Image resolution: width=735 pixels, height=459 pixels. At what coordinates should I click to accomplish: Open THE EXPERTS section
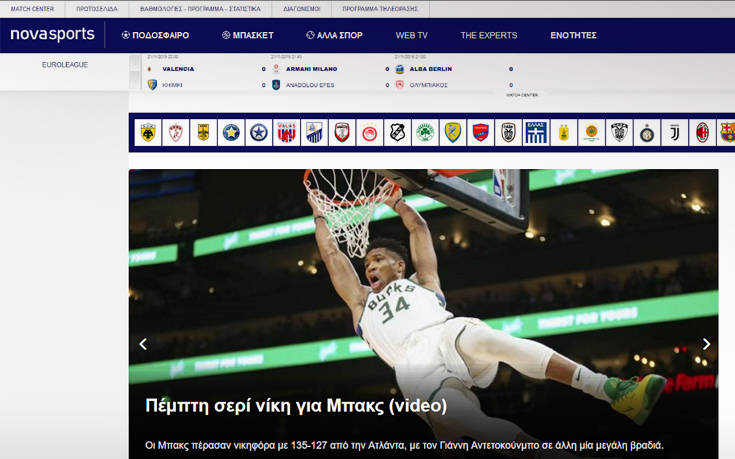click(x=488, y=35)
